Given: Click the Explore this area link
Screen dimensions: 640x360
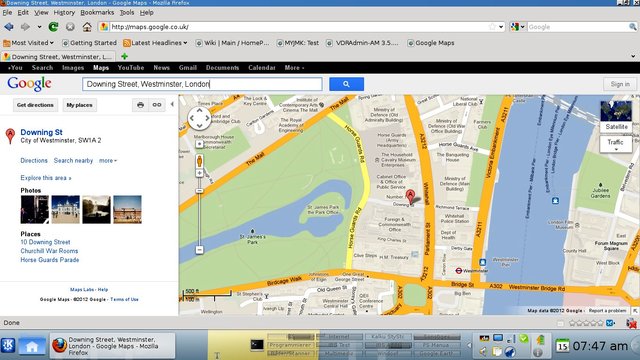Looking at the screenshot, I should pyautogui.click(x=46, y=178).
